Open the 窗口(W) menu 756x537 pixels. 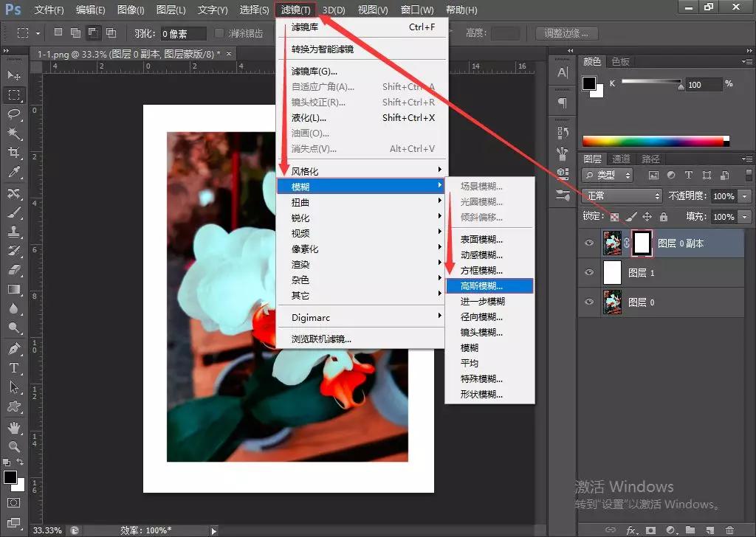point(417,10)
